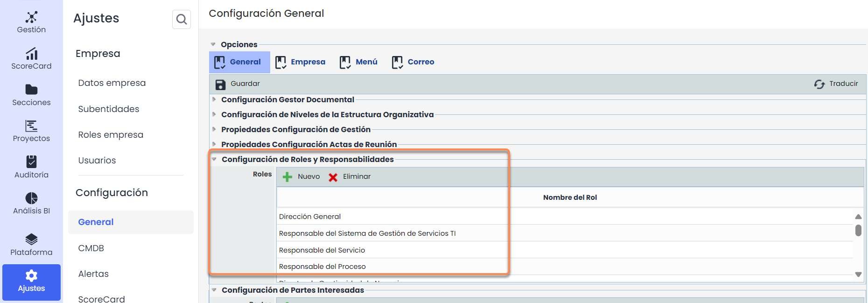Switch to the Empresa tab
The height and width of the screenshot is (303, 868).
(301, 62)
